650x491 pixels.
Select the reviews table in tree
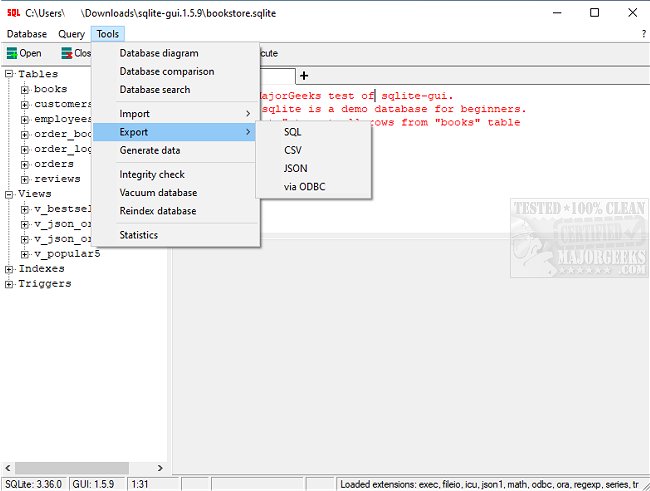pos(57,179)
